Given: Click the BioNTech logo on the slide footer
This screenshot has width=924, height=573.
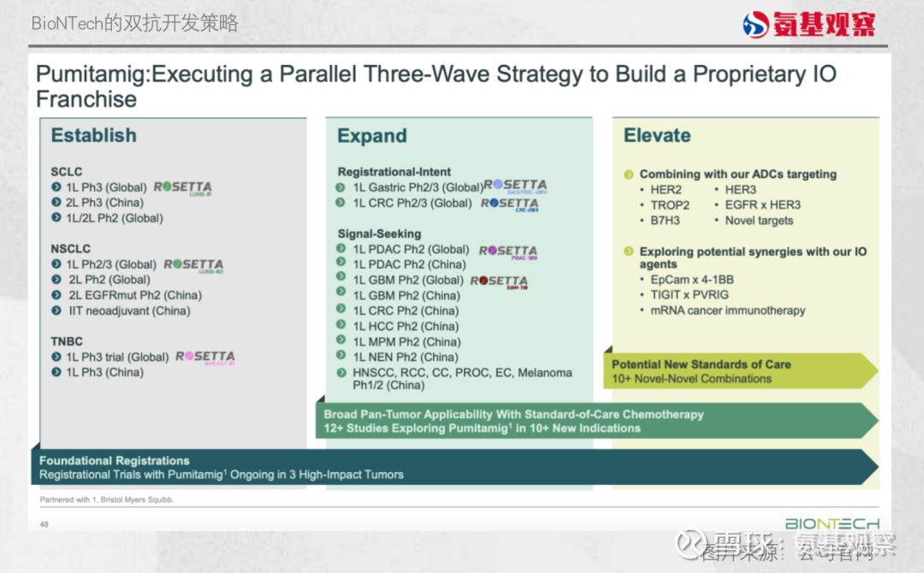Looking at the screenshot, I should 832,523.
